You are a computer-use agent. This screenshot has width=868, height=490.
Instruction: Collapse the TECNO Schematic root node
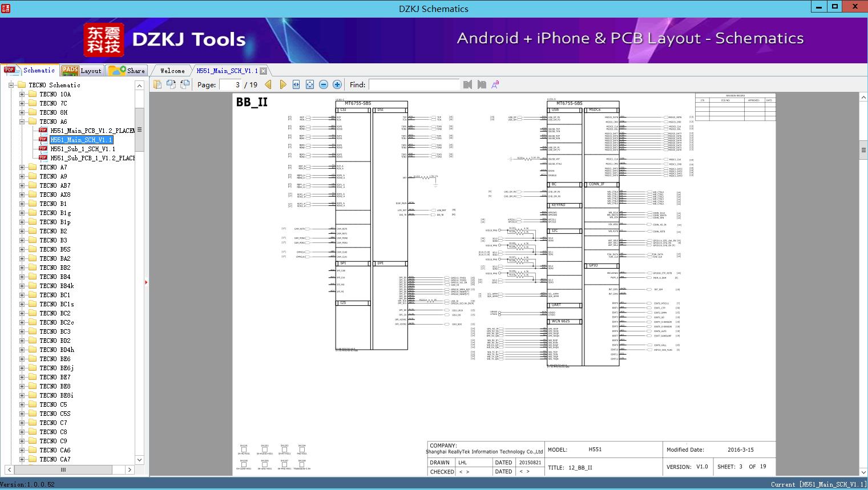(11, 85)
